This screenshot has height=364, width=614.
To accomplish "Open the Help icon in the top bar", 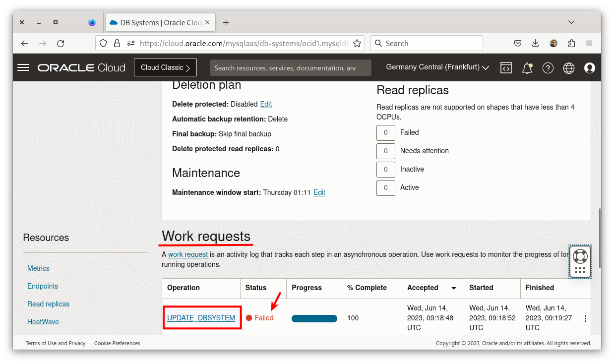I will (548, 68).
